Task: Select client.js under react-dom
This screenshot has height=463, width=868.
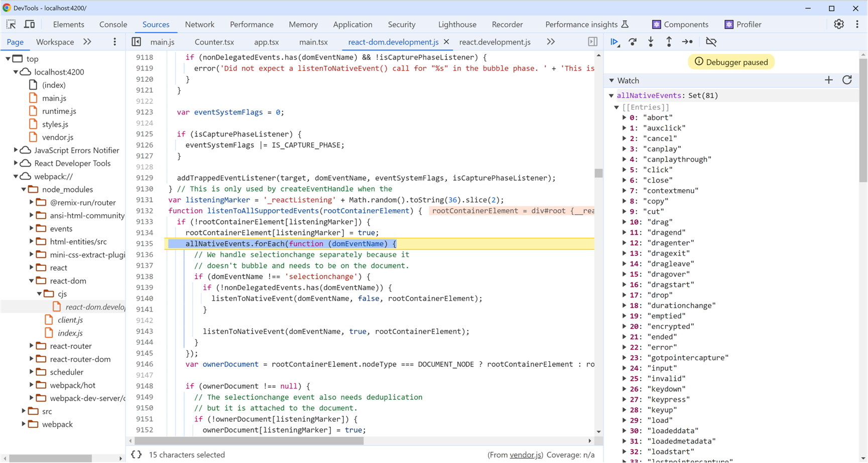Action: pos(70,320)
